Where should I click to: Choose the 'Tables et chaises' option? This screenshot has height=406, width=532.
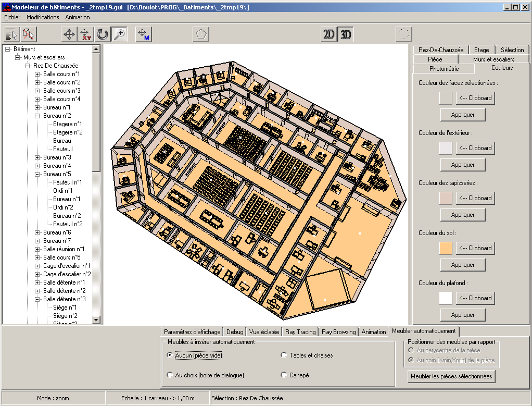[x=284, y=355]
